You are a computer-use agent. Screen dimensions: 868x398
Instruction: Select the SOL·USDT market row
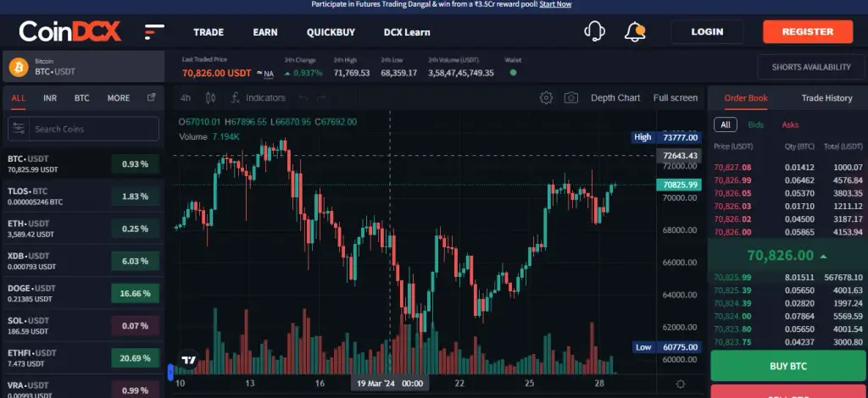click(x=83, y=325)
